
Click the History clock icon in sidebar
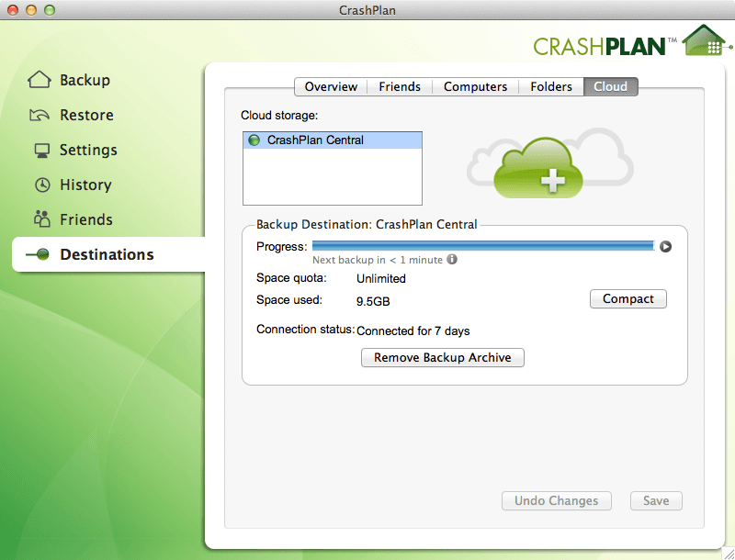(42, 185)
